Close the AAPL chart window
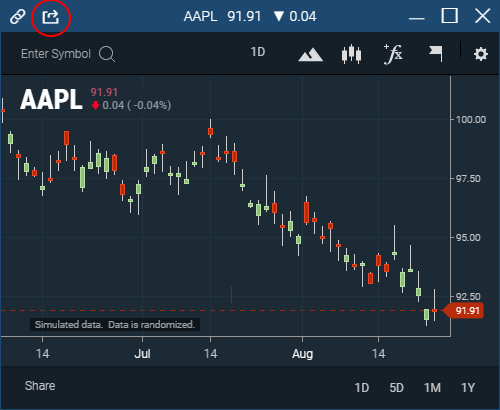This screenshot has height=410, width=500. pyautogui.click(x=482, y=16)
